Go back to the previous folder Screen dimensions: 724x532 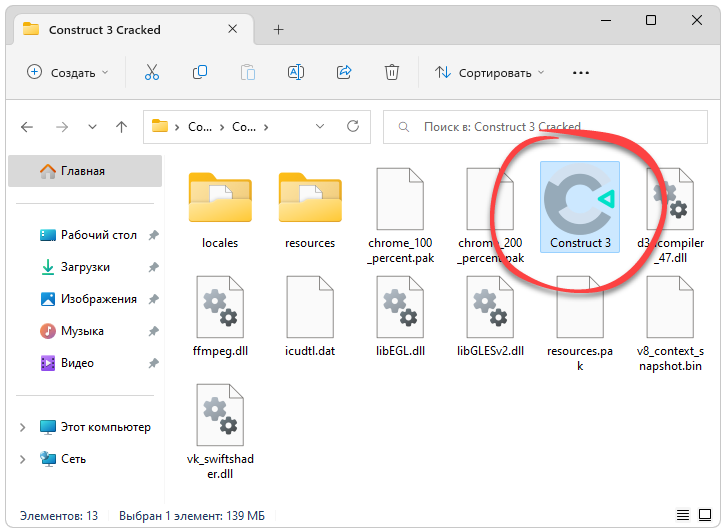pos(27,127)
